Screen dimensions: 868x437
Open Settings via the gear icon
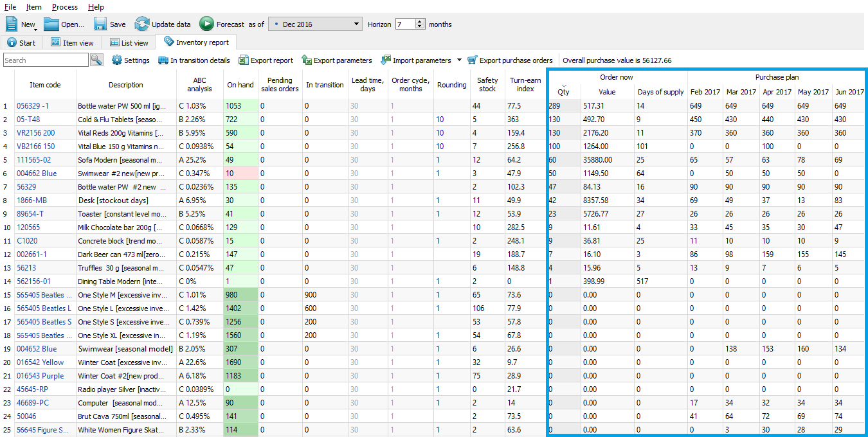117,60
